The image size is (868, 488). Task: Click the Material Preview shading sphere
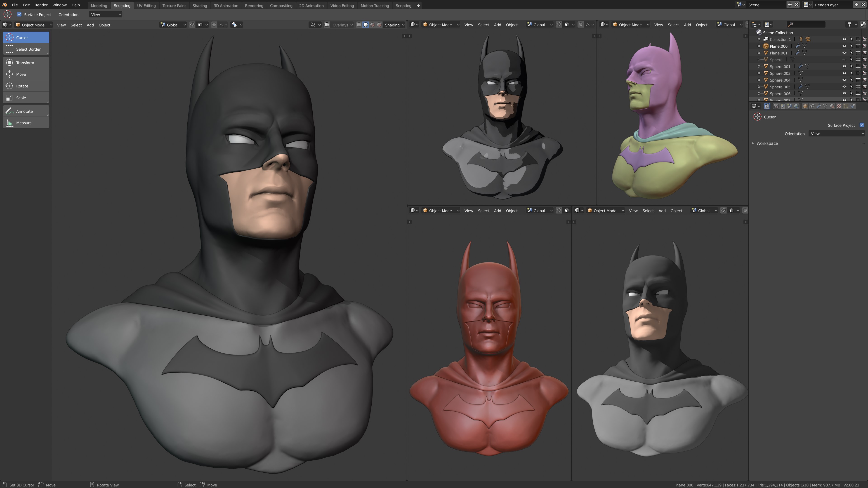372,25
